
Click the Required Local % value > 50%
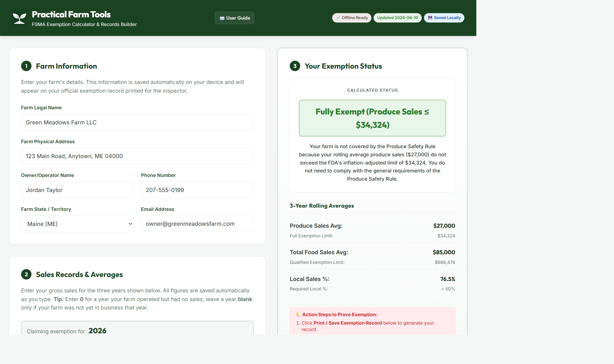point(448,289)
